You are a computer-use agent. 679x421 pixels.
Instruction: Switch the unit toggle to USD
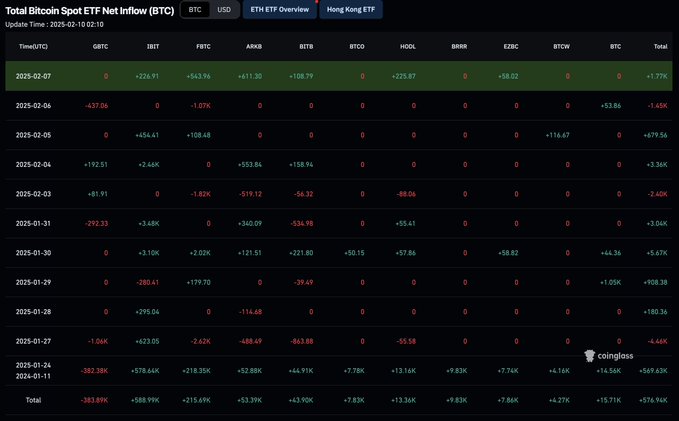click(223, 9)
